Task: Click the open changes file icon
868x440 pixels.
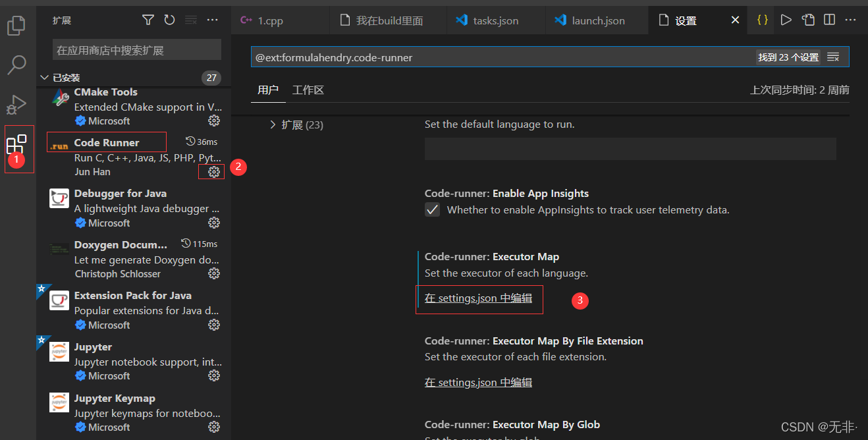Action: pyautogui.click(x=808, y=20)
